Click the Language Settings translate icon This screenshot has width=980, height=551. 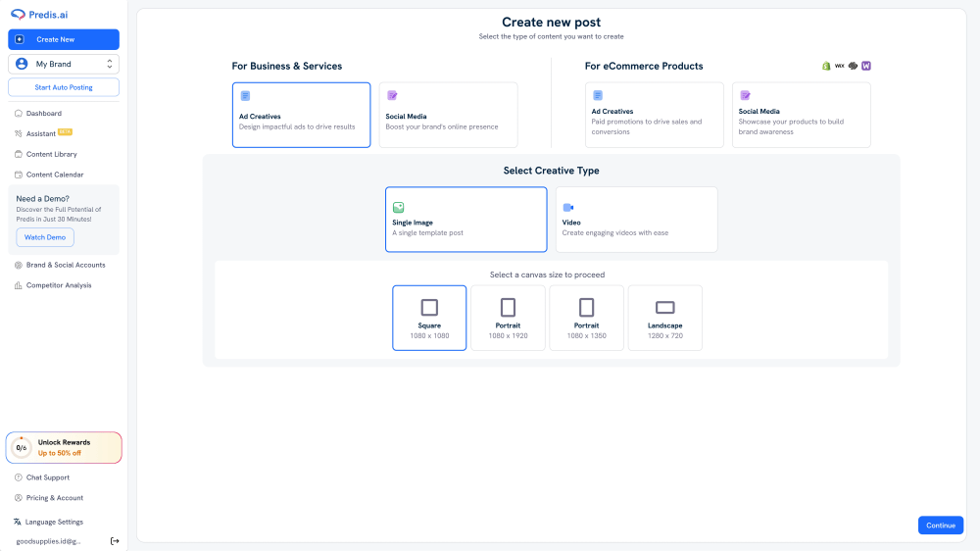(17, 522)
